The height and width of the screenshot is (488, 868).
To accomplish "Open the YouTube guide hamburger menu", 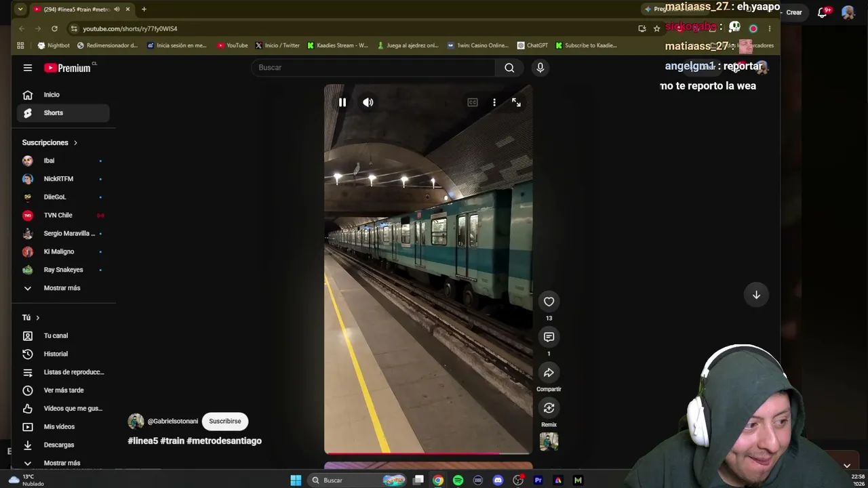I will pyautogui.click(x=27, y=68).
